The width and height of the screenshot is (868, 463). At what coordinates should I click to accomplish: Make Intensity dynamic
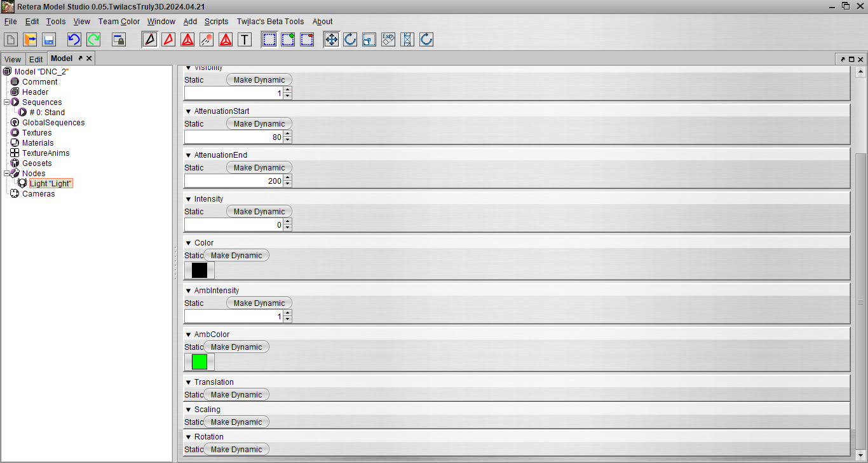(x=259, y=211)
